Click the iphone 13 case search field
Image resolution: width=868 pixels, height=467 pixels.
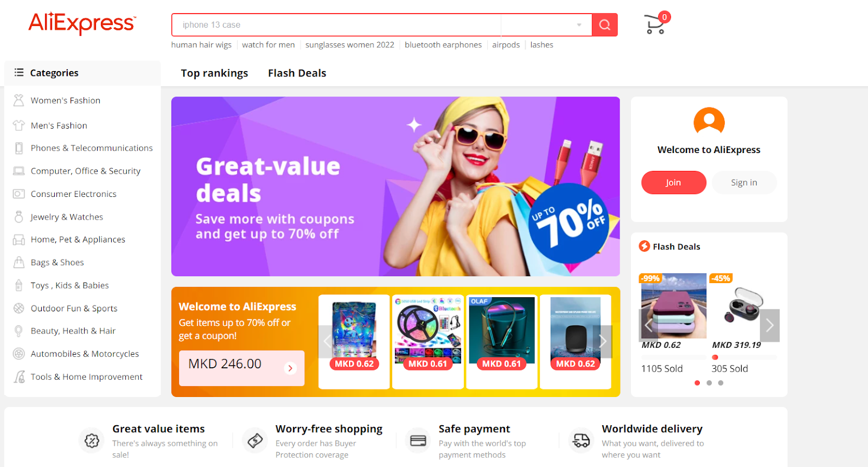point(336,25)
